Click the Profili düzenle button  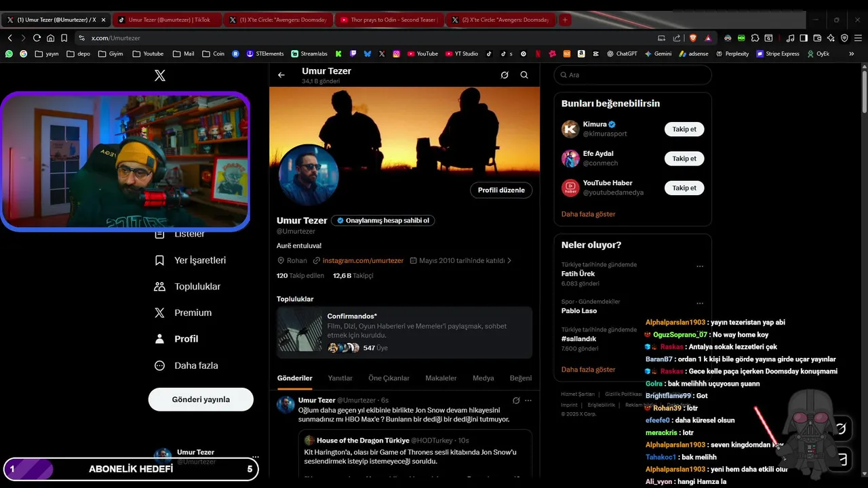(x=501, y=190)
